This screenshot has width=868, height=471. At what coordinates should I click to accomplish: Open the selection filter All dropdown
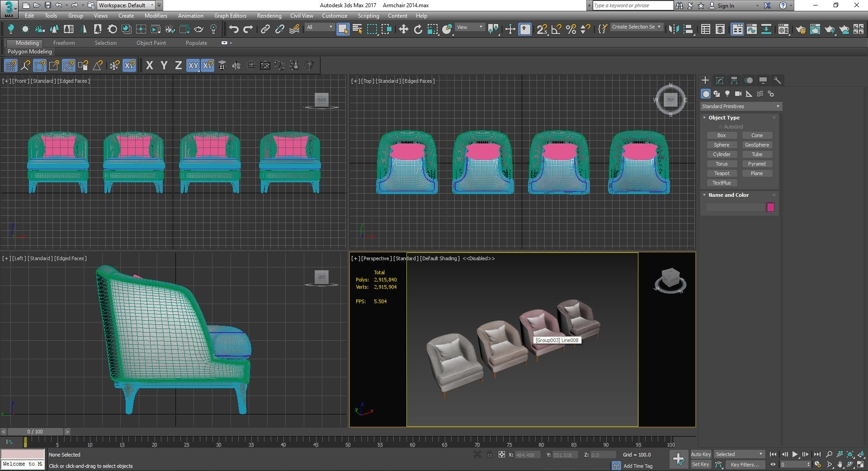pyautogui.click(x=320, y=27)
